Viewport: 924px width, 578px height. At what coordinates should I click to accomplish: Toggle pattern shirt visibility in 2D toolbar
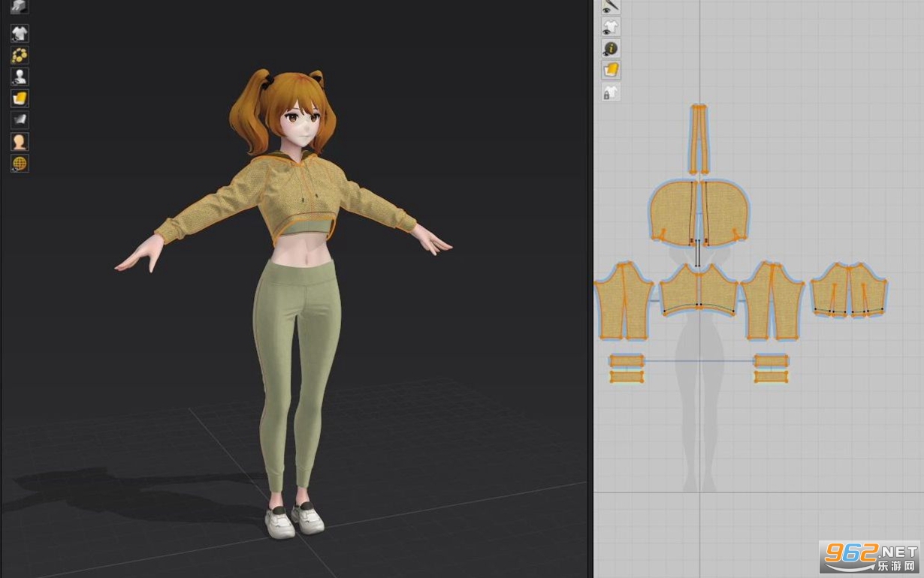pyautogui.click(x=611, y=27)
